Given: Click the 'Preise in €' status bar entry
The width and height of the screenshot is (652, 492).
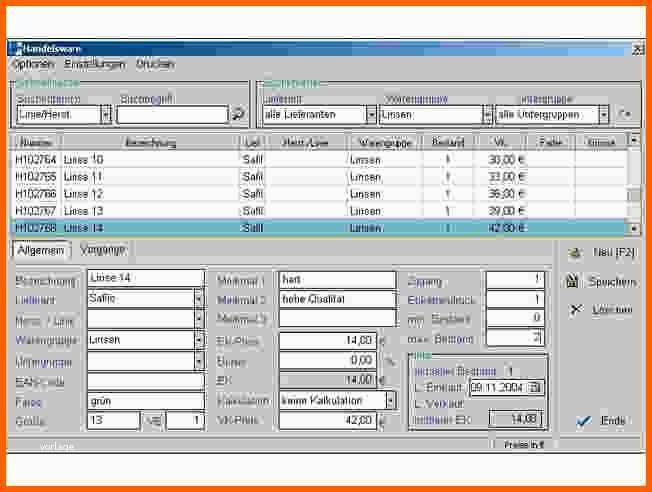Looking at the screenshot, I should pos(523,445).
